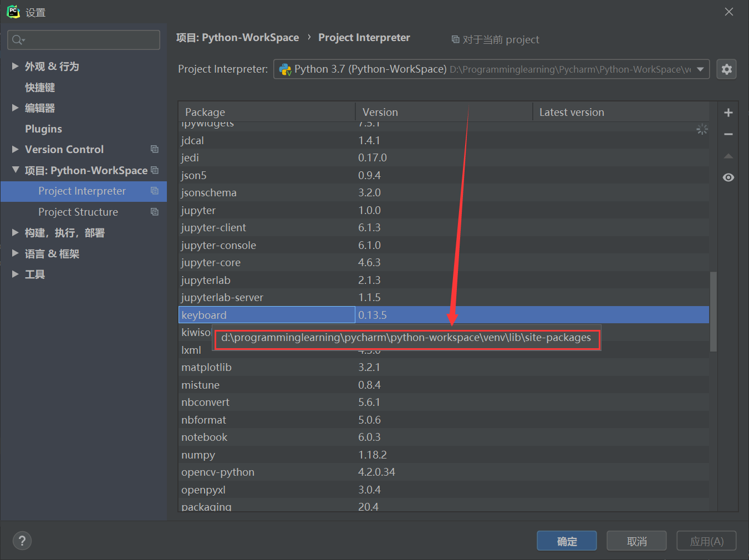
Task: Click the Version column header
Action: [x=444, y=111]
